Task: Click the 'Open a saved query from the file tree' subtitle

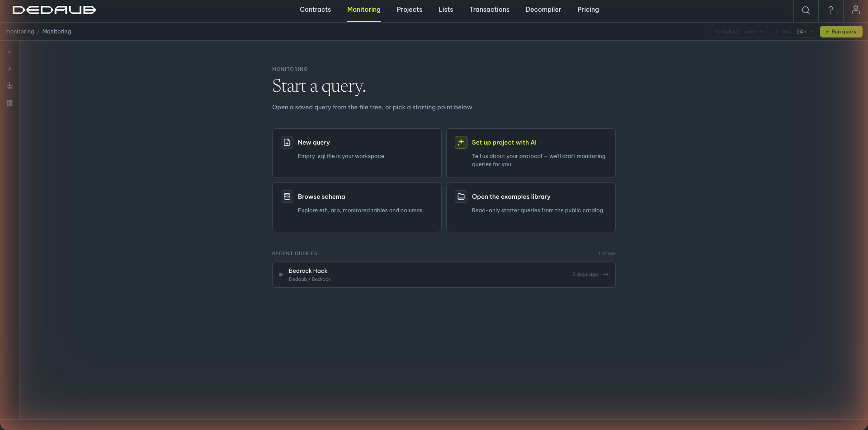Action: [373, 107]
